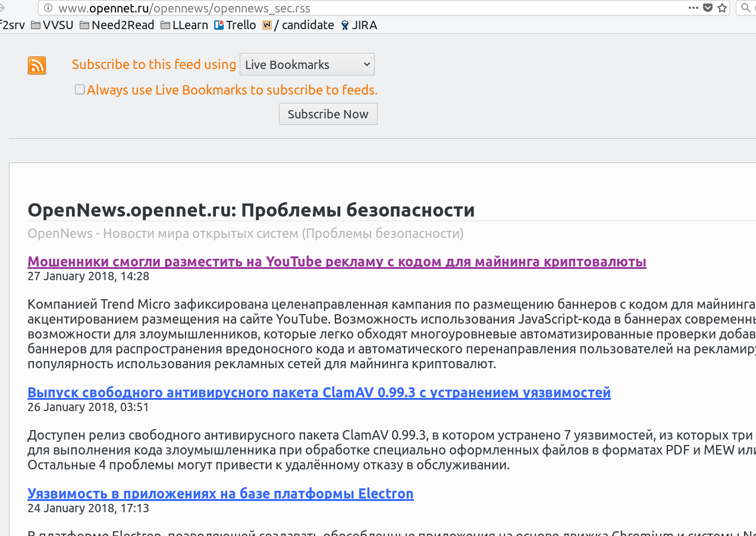The height and width of the screenshot is (536, 756).
Task: Click the 'Subscribe to this feed using' label
Action: pyautogui.click(x=154, y=64)
